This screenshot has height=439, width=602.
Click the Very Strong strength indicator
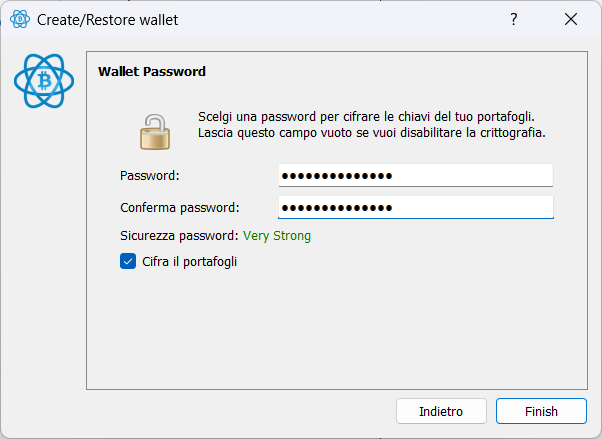(277, 235)
